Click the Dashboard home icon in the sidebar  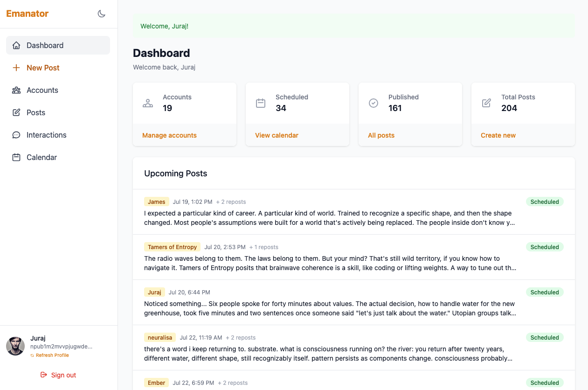click(16, 45)
